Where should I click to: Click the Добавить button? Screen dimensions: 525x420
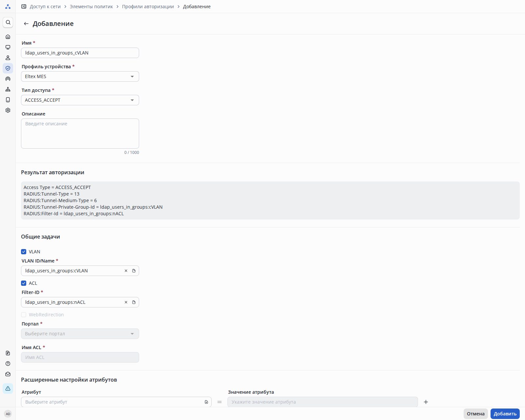pyautogui.click(x=505, y=414)
